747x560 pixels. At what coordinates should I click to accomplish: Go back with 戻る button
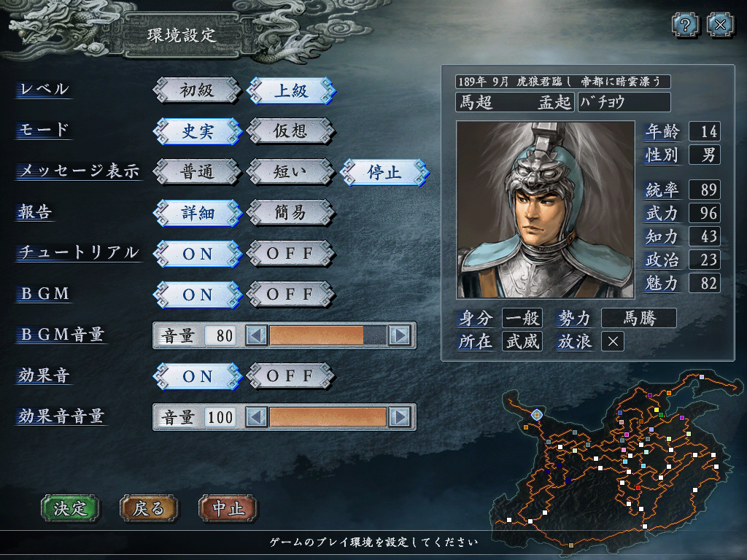(149, 508)
